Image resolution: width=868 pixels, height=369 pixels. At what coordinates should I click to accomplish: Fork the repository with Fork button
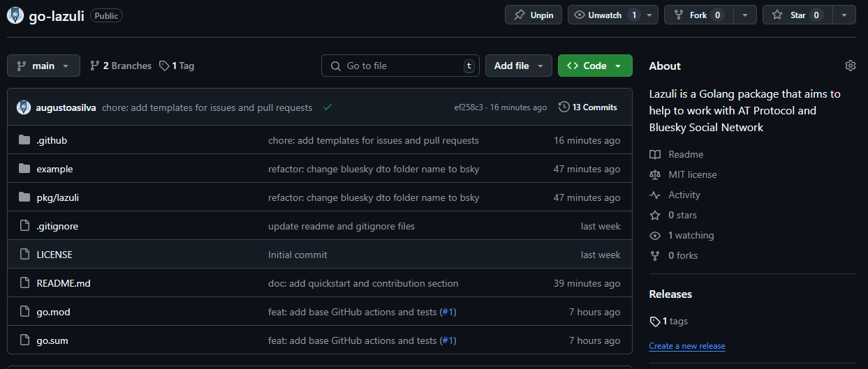[x=698, y=15]
